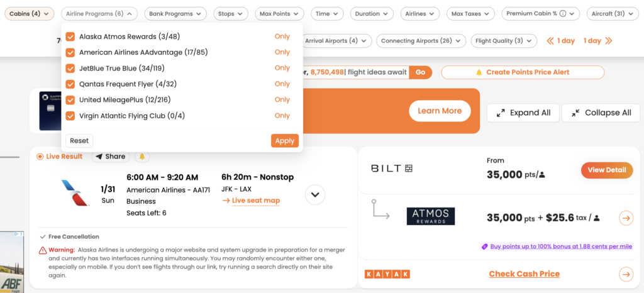Viewport: 644px width, 293px height.
Task: Open the Airlines filter dropdown
Action: (419, 14)
